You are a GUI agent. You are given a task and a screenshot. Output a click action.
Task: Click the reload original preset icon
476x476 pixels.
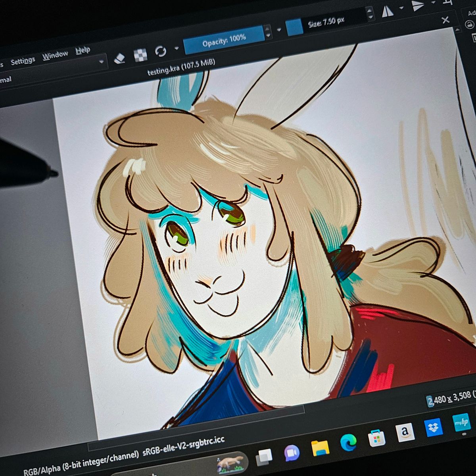(x=160, y=51)
